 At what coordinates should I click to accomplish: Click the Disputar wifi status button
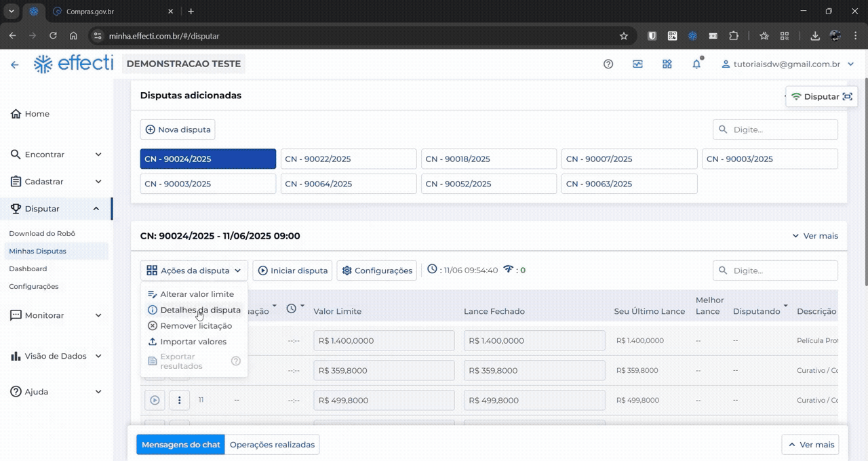click(821, 97)
